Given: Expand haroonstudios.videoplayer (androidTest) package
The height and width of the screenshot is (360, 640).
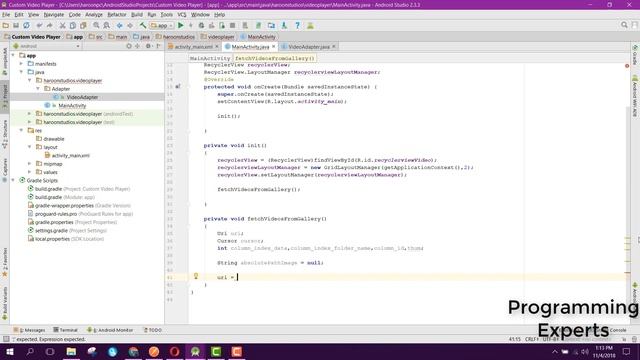Looking at the screenshot, I should click(30, 114).
